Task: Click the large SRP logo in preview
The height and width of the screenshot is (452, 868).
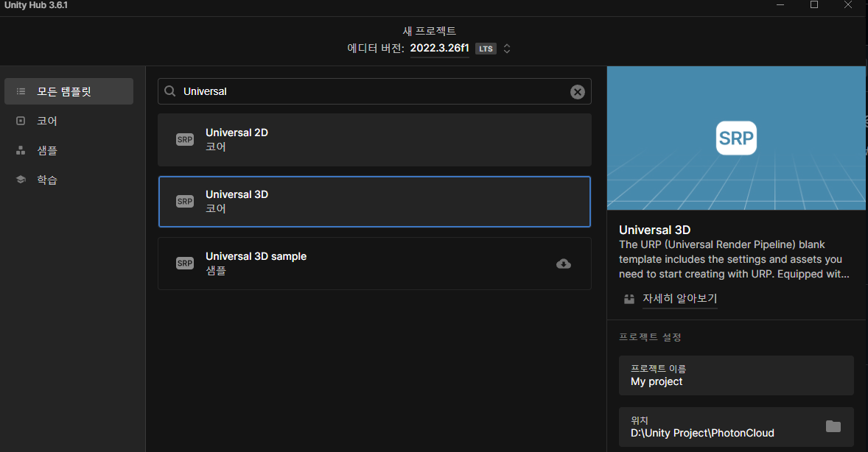Action: click(x=736, y=138)
